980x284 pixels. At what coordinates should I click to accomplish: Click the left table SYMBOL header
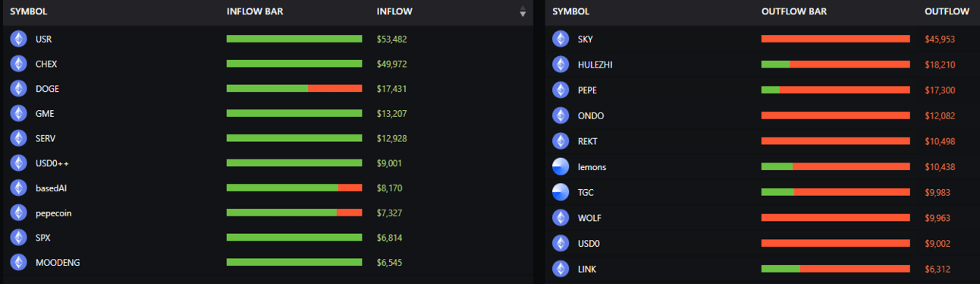point(29,11)
